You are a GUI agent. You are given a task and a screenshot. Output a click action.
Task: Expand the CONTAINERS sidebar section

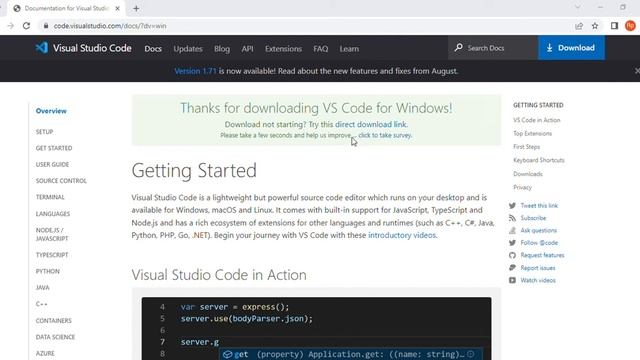pos(53,321)
